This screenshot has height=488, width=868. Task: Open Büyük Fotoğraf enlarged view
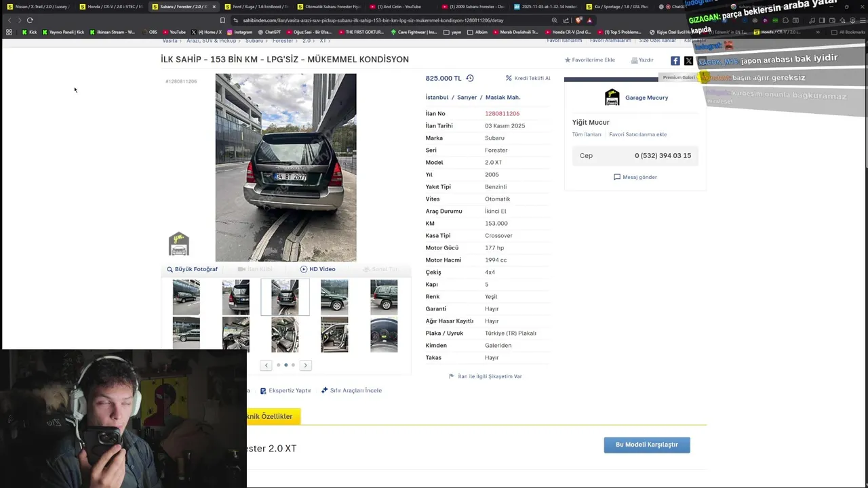tap(193, 269)
